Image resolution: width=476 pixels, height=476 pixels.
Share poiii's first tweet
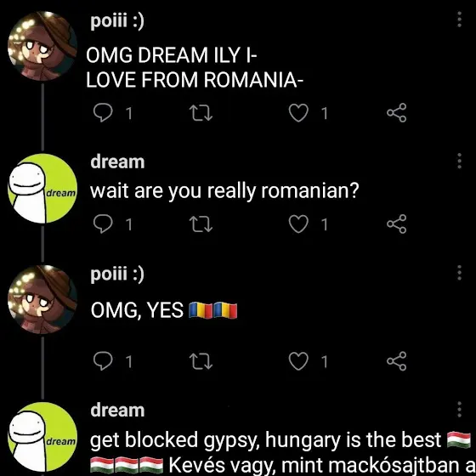(x=396, y=112)
